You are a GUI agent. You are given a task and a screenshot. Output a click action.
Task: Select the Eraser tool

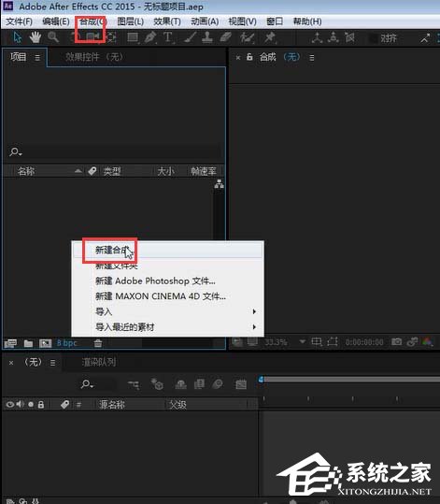[x=226, y=37]
